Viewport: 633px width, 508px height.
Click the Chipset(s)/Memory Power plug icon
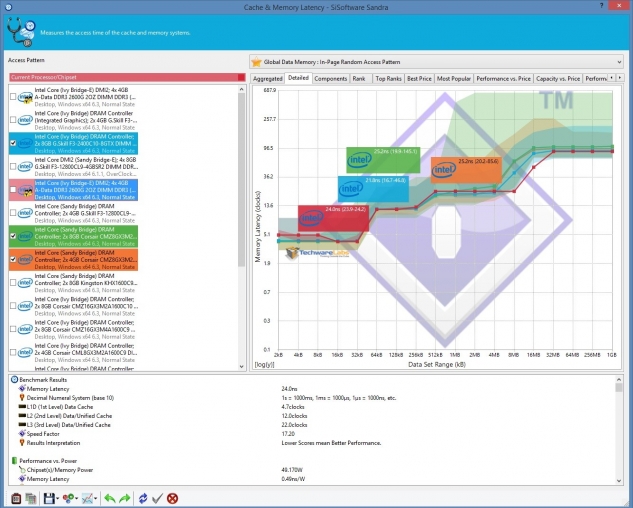click(22, 470)
